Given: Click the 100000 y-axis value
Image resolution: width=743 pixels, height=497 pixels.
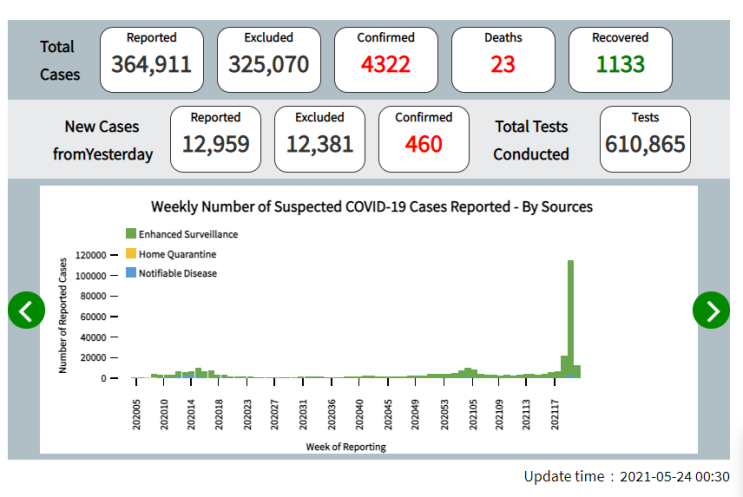Looking at the screenshot, I should pyautogui.click(x=91, y=276).
